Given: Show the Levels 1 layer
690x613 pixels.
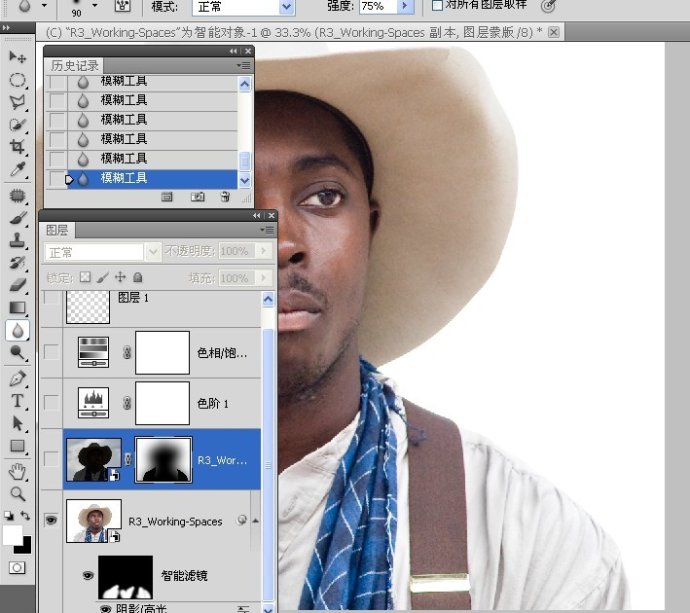Looking at the screenshot, I should tap(51, 403).
